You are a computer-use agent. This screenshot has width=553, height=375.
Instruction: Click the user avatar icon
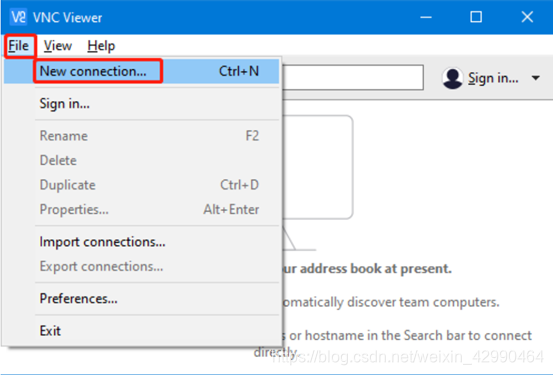[452, 78]
